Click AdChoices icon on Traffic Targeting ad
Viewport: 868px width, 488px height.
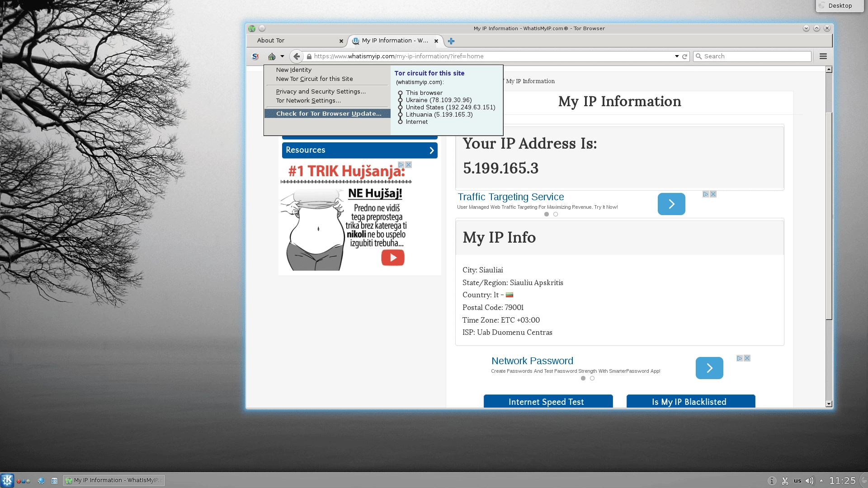(706, 194)
